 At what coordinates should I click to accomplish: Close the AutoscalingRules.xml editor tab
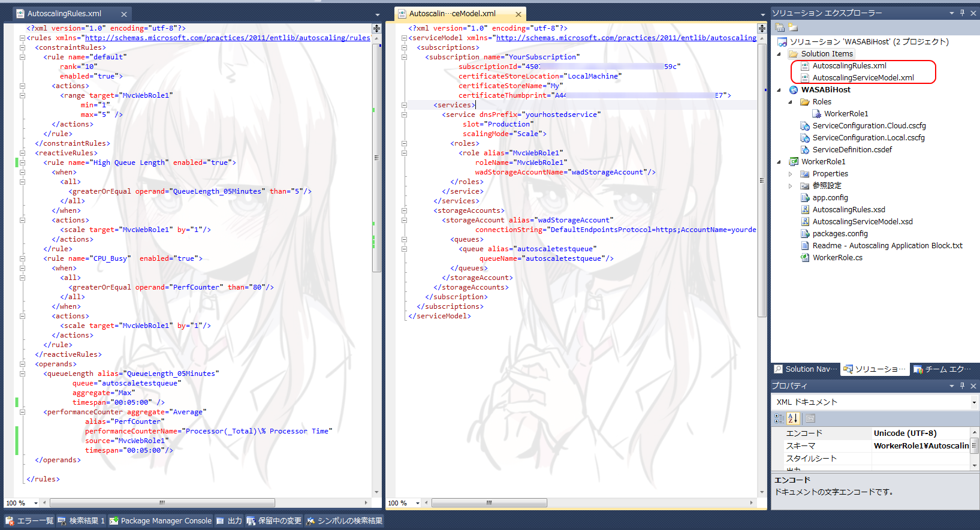point(124,14)
